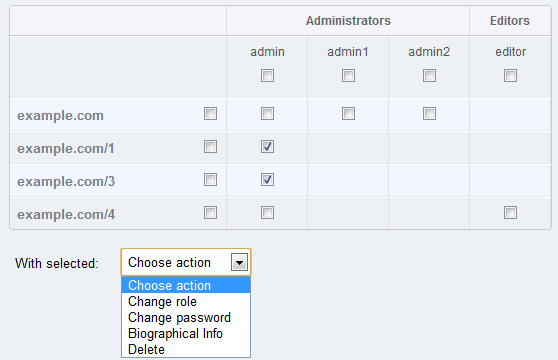Select the example.com/4 row checkbox

(x=210, y=213)
